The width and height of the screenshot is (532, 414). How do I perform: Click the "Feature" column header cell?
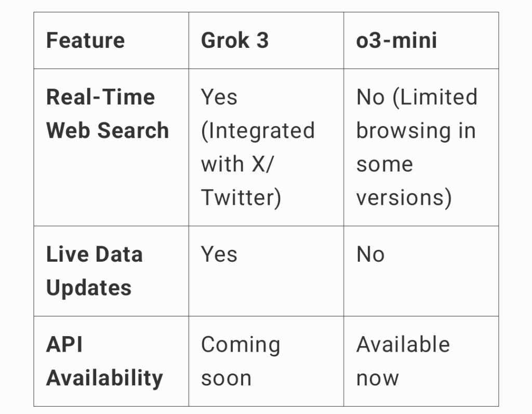[86, 41]
